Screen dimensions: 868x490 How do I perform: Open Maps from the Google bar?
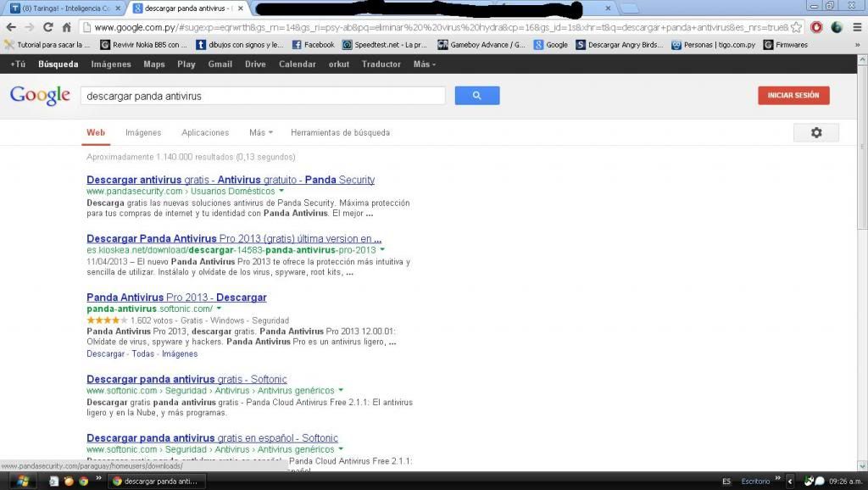click(154, 64)
